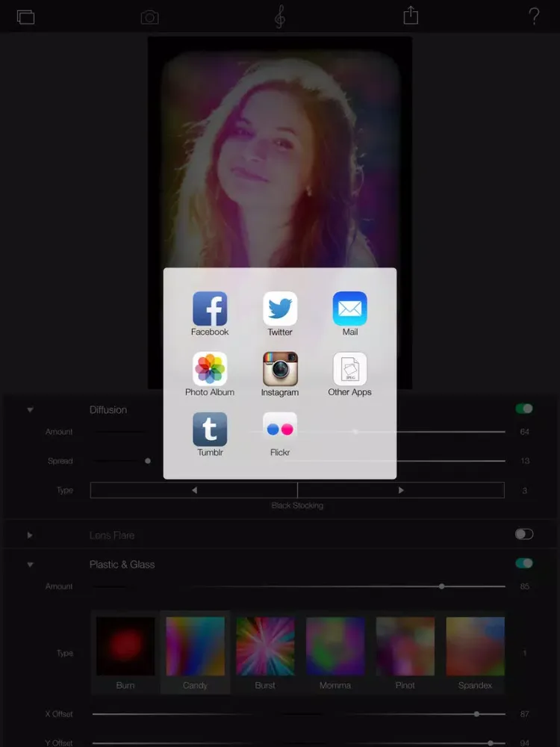Screen dimensions: 560x747
Task: Turn off Plastic & Glass switch
Action: point(524,563)
